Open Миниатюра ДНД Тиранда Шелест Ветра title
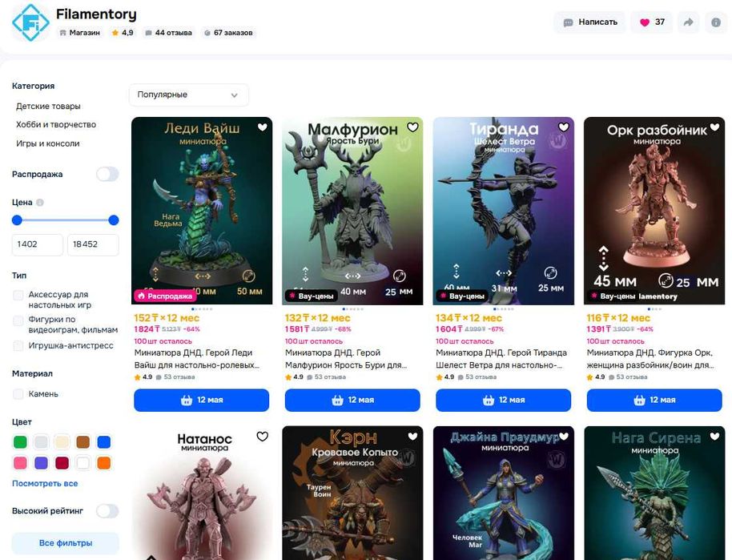 [501, 359]
